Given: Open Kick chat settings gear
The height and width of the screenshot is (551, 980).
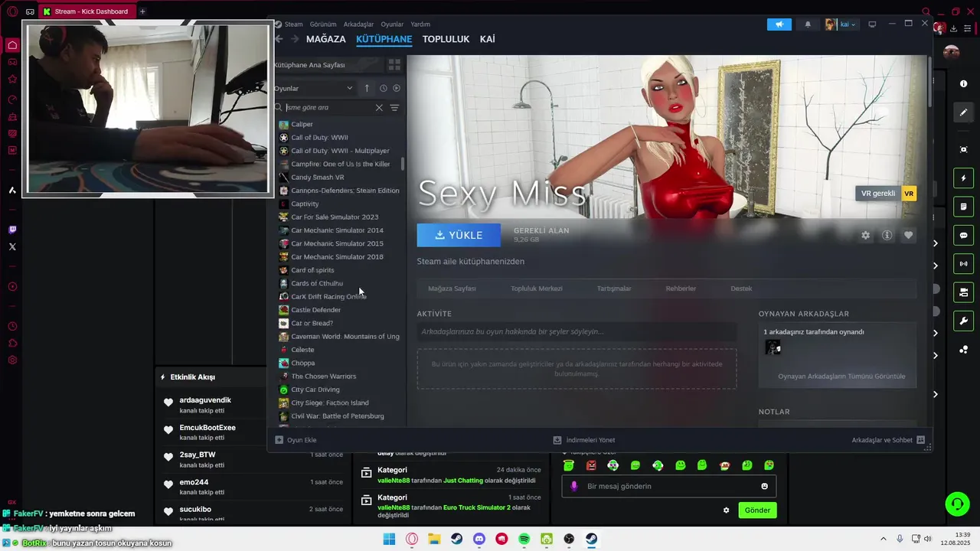Looking at the screenshot, I should click(x=727, y=510).
